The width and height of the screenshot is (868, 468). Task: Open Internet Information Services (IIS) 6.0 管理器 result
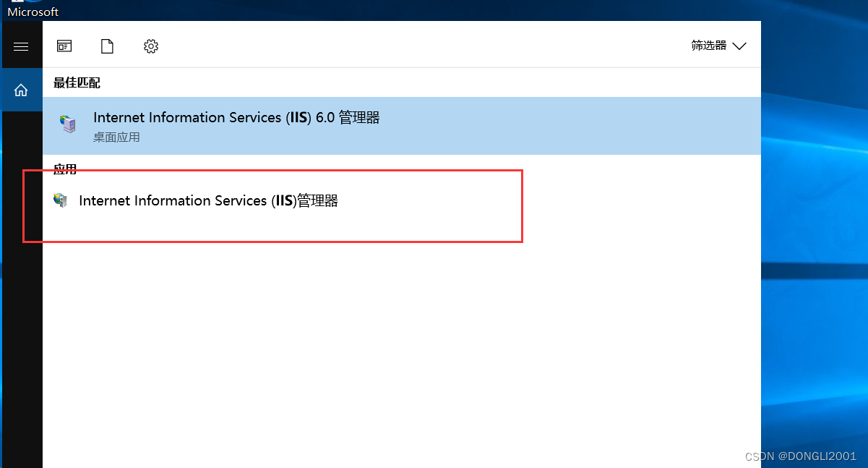coord(402,126)
